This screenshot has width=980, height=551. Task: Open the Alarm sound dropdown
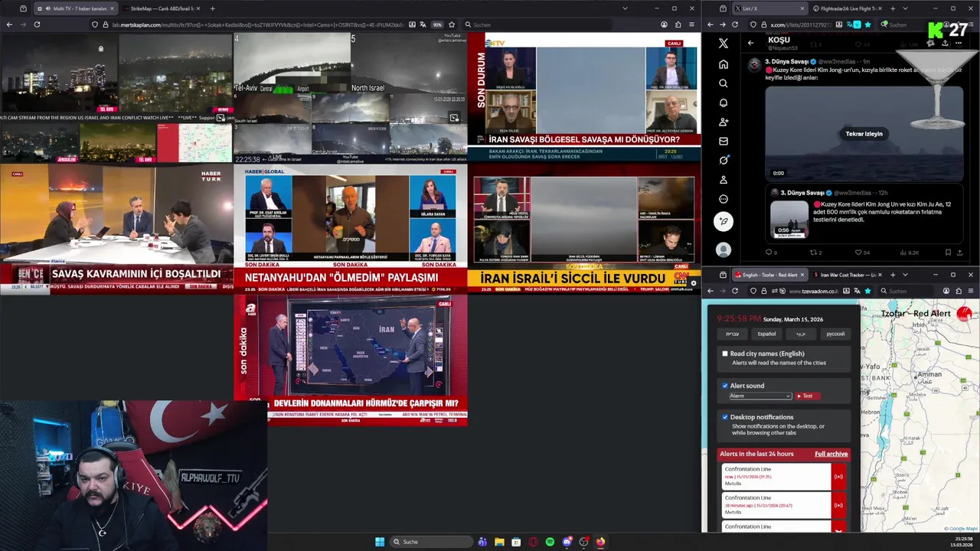(760, 396)
